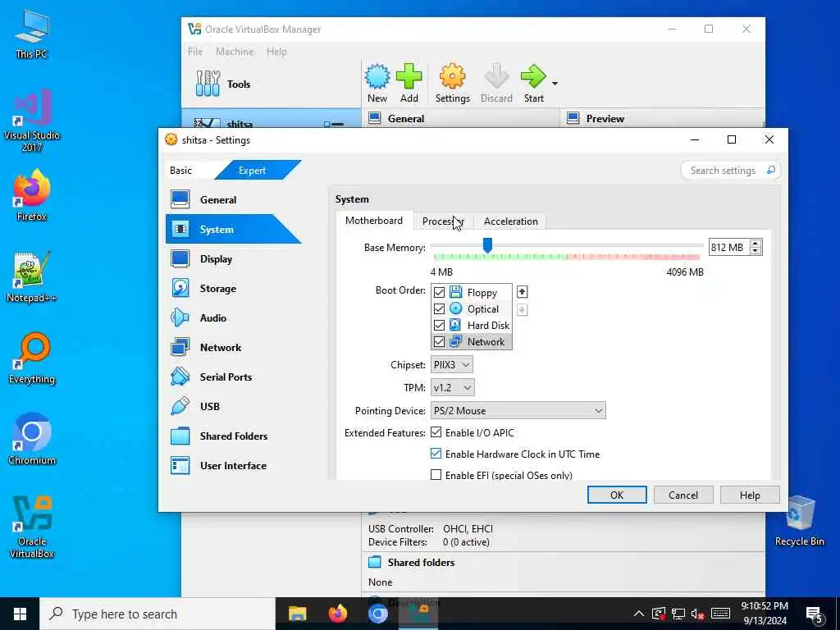
Task: Open General settings category
Action: click(234, 199)
